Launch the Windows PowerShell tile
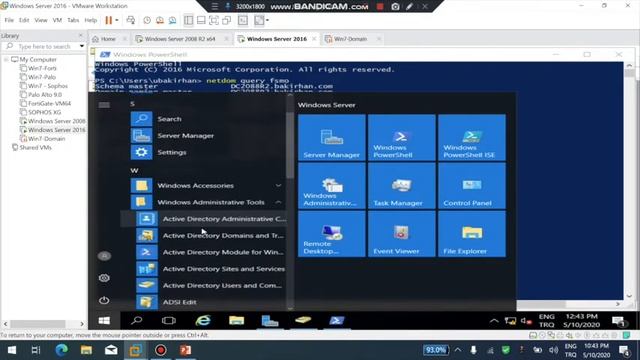 pyautogui.click(x=402, y=138)
